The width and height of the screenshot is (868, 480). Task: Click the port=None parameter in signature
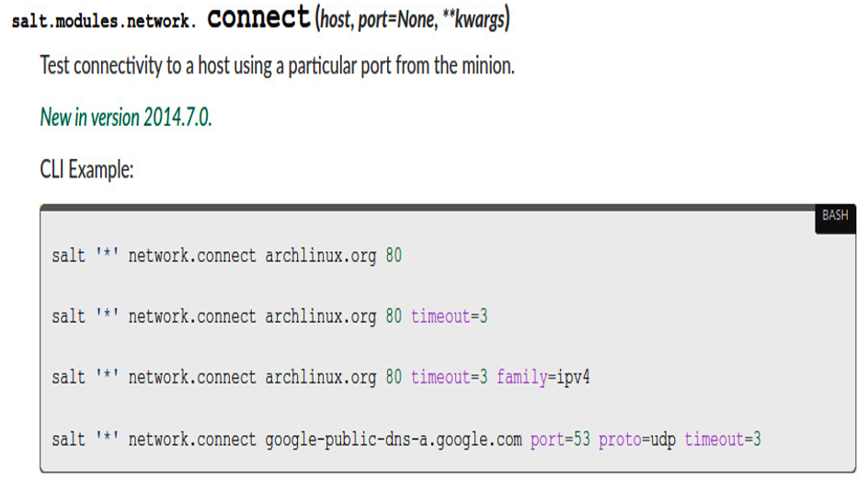coord(397,20)
